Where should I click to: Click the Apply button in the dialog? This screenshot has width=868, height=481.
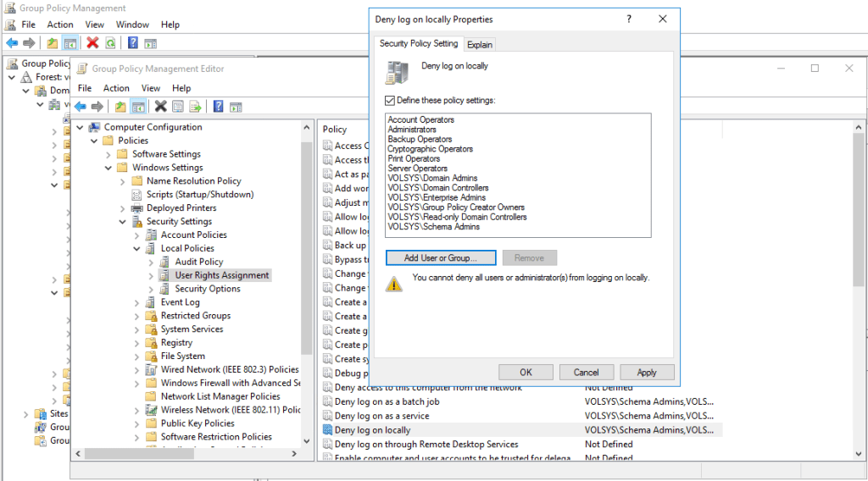point(647,373)
